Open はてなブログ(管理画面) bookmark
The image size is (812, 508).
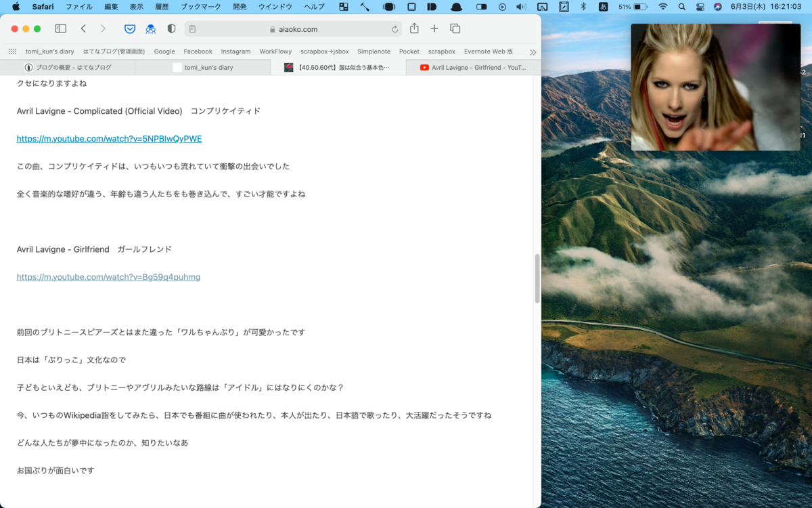click(x=114, y=51)
